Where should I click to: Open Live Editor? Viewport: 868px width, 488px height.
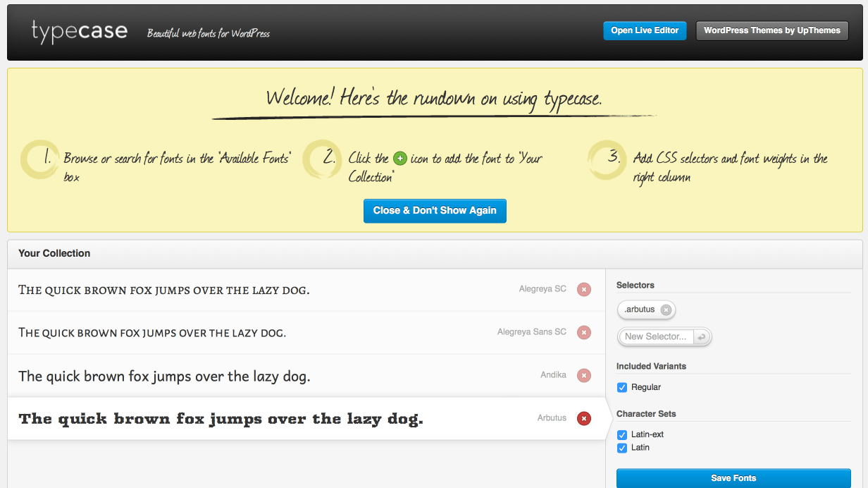(645, 30)
